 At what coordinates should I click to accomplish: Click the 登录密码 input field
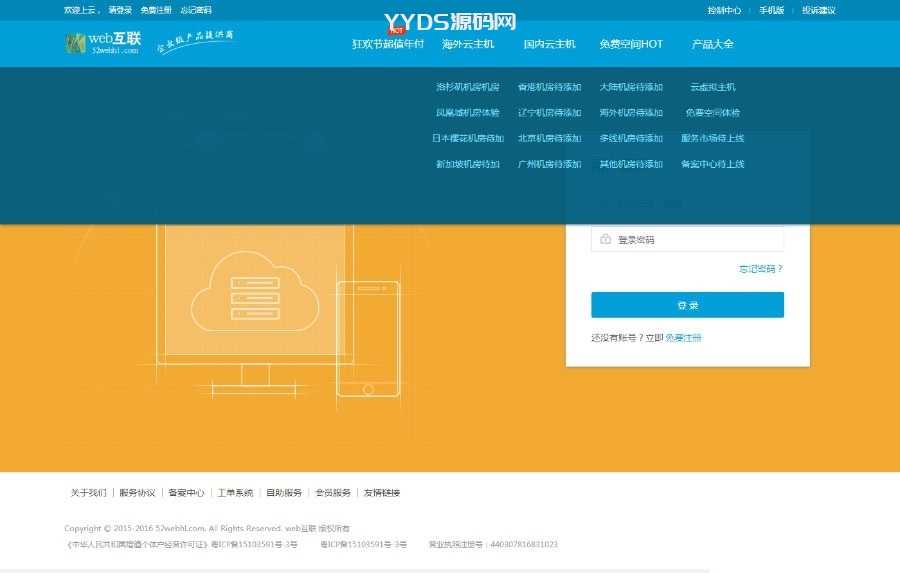click(695, 240)
